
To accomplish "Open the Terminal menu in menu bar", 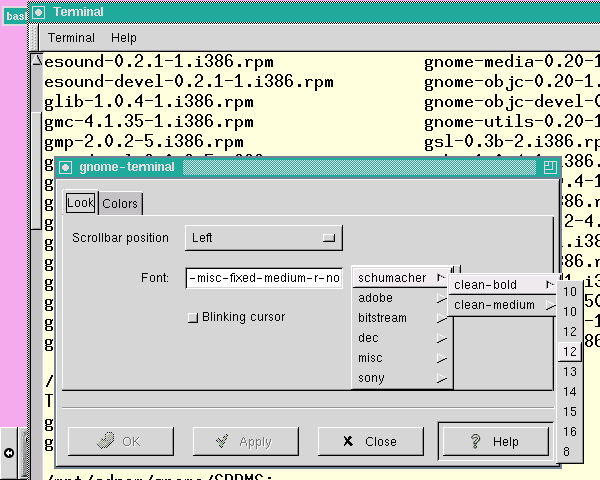I will (72, 38).
